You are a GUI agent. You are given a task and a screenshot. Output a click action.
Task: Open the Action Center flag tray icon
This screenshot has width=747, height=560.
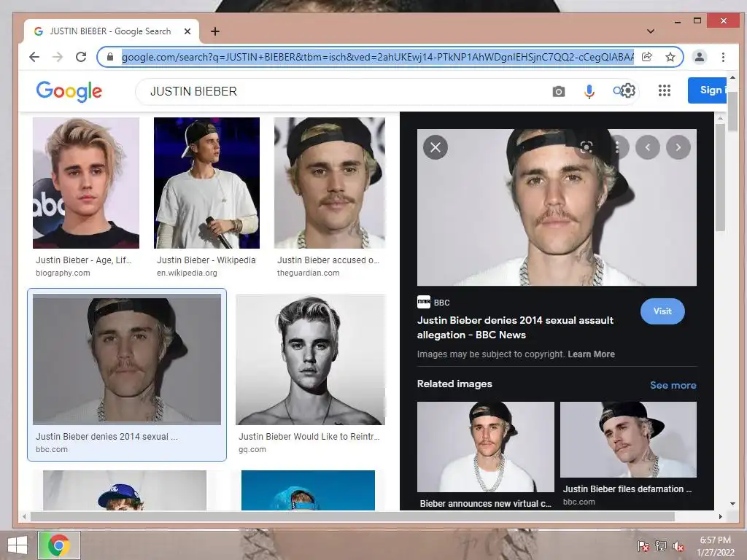tap(643, 546)
